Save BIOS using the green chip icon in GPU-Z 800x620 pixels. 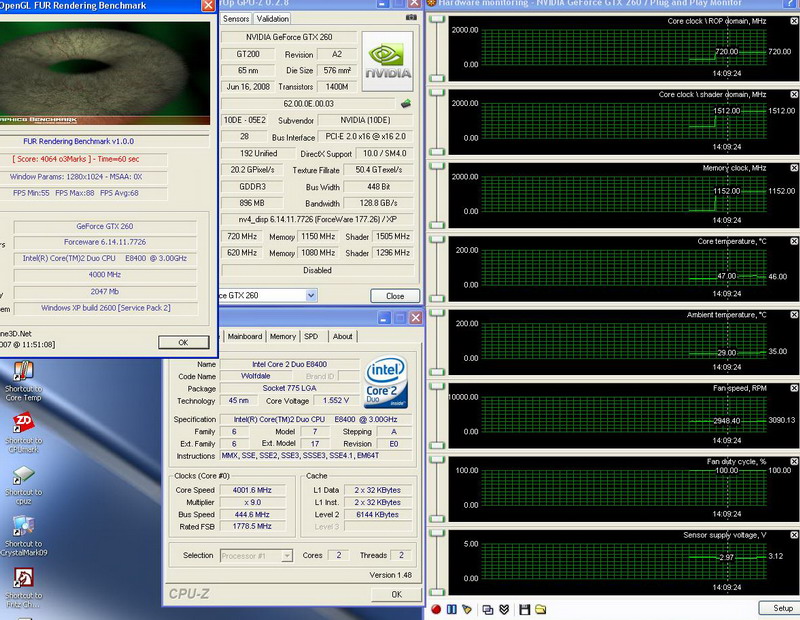[406, 104]
